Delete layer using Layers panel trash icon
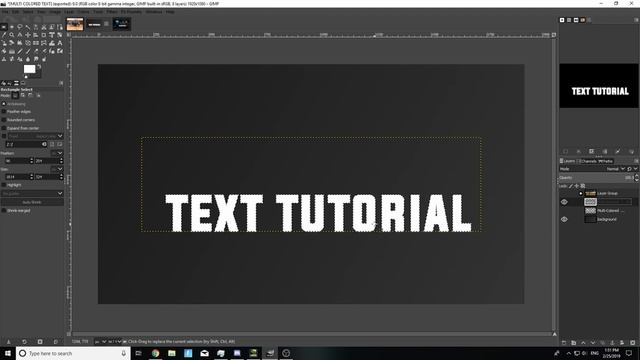Screen dimensions: 640x360 click(x=632, y=343)
